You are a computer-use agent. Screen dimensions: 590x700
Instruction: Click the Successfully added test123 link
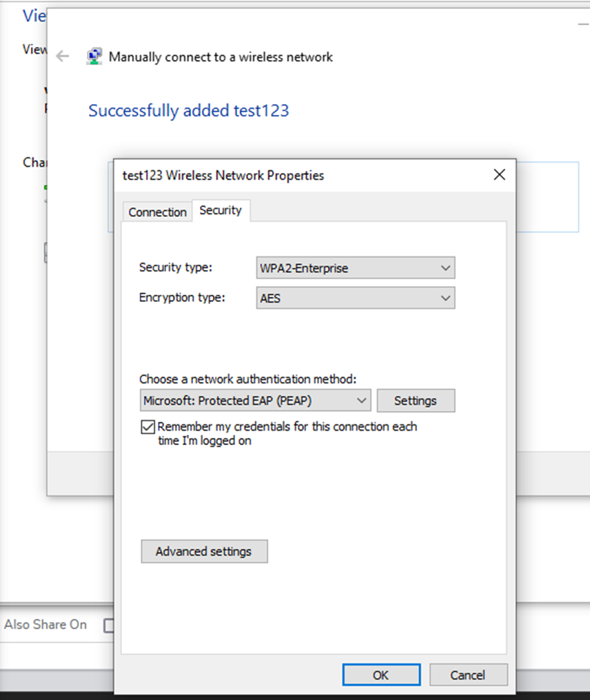[187, 110]
